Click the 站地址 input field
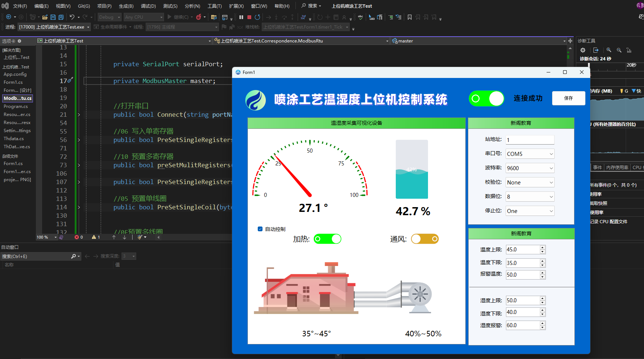This screenshot has width=644, height=359. 530,140
